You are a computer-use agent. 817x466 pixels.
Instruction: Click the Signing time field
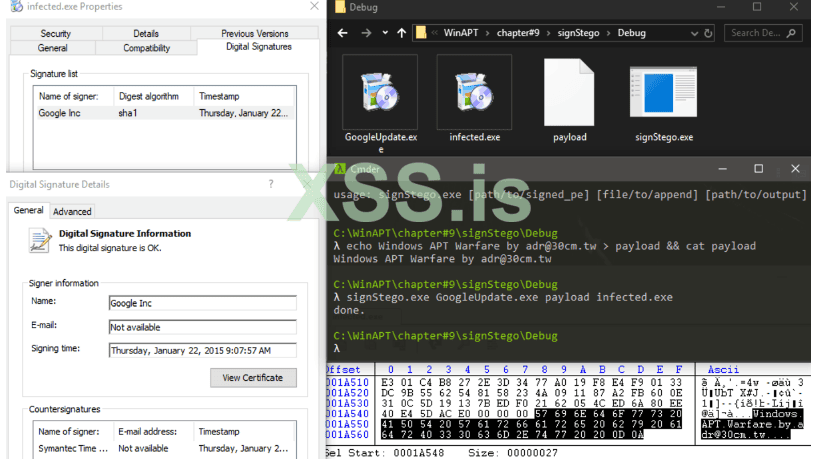[203, 351]
